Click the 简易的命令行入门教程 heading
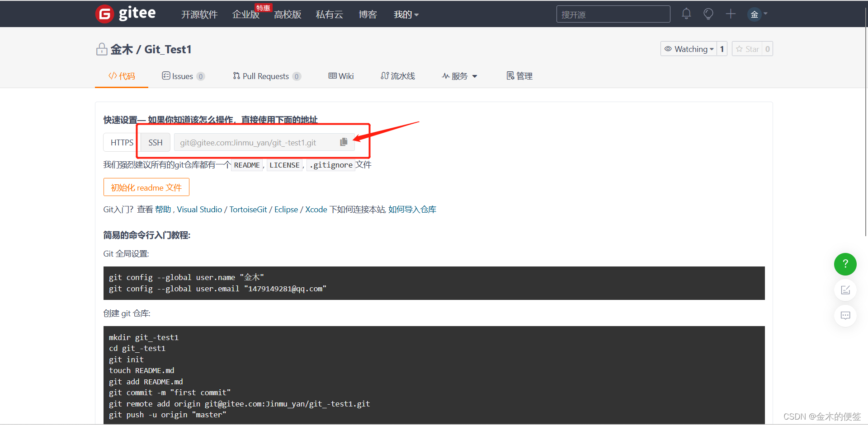The height and width of the screenshot is (425, 868). click(x=147, y=235)
